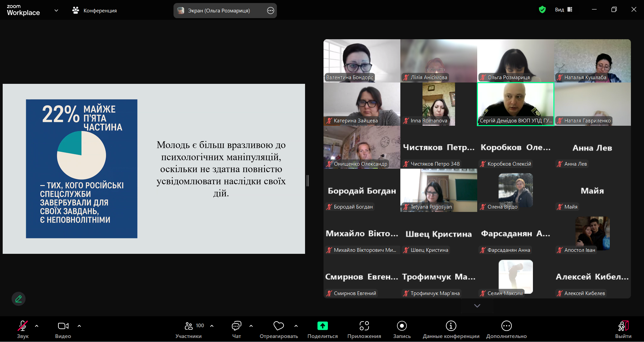Open the Дополнительно more options menu
The width and height of the screenshot is (644, 342).
(x=506, y=329)
